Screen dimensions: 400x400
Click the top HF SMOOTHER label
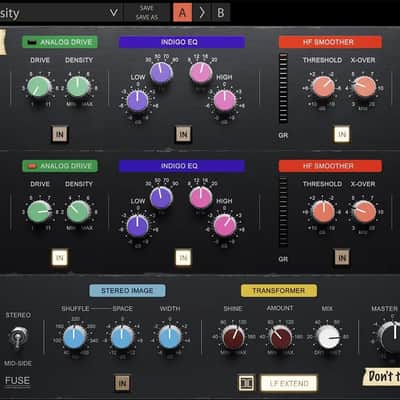[330, 42]
